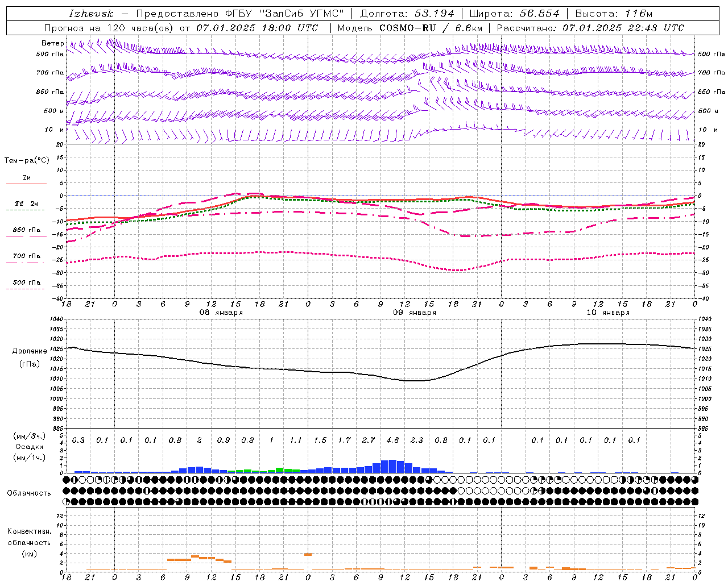Select the 700 гПа temperature legend entry
728x582 pixels.
point(26,256)
